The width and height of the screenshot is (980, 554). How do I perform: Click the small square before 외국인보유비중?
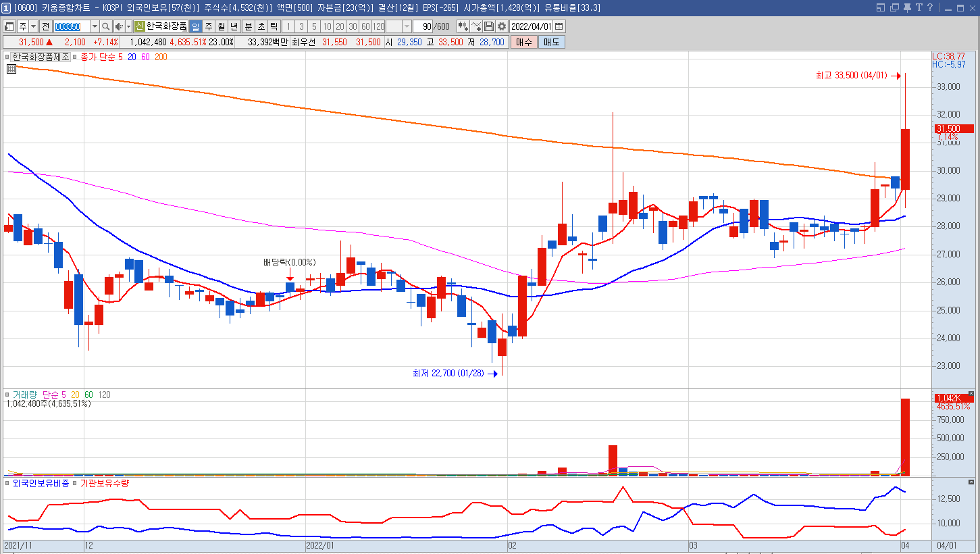click(x=7, y=483)
